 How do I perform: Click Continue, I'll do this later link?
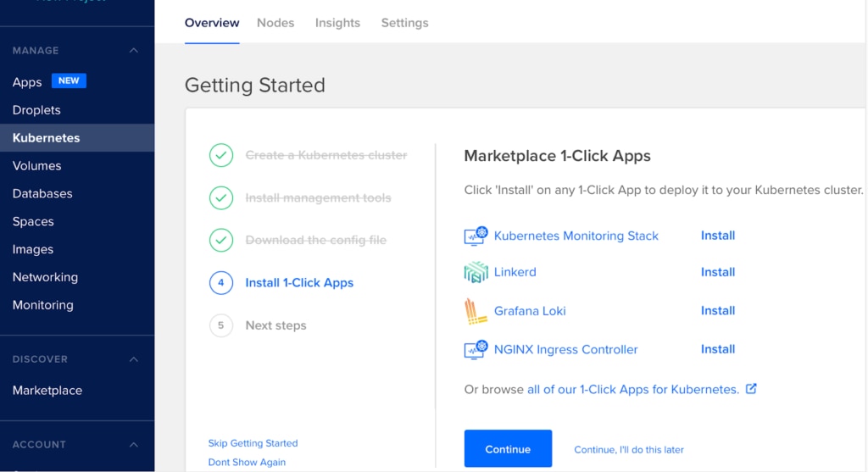pyautogui.click(x=629, y=450)
